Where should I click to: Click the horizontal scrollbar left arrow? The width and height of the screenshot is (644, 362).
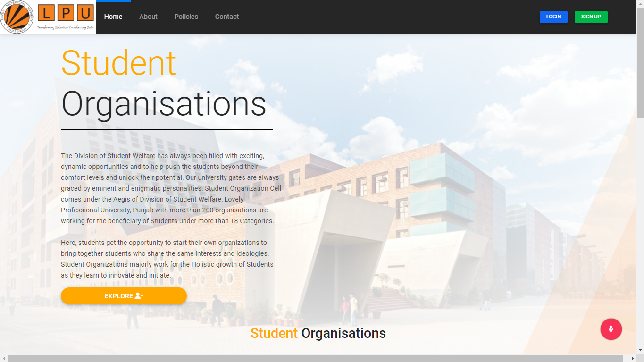point(3,359)
